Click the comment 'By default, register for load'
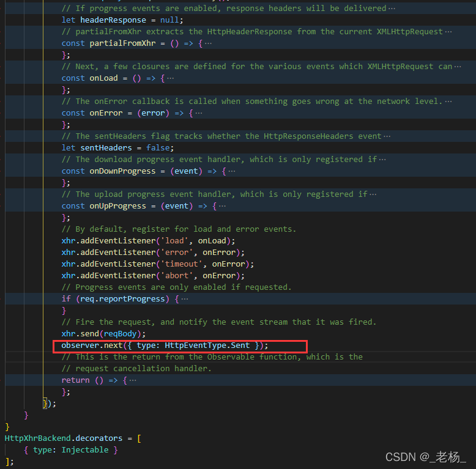The image size is (476, 469). [179, 229]
